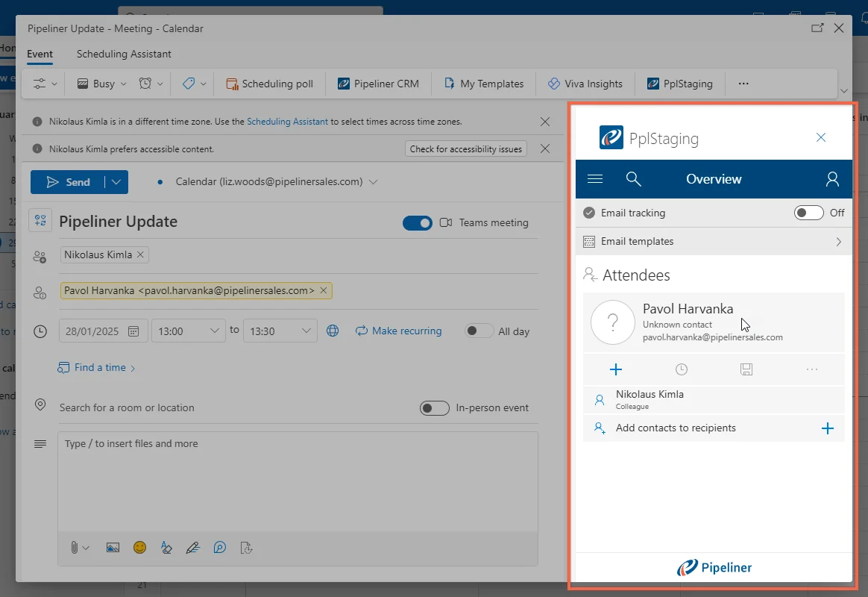Image resolution: width=868 pixels, height=597 pixels.
Task: Turn off the Teams meeting toggle
Action: [x=418, y=222]
